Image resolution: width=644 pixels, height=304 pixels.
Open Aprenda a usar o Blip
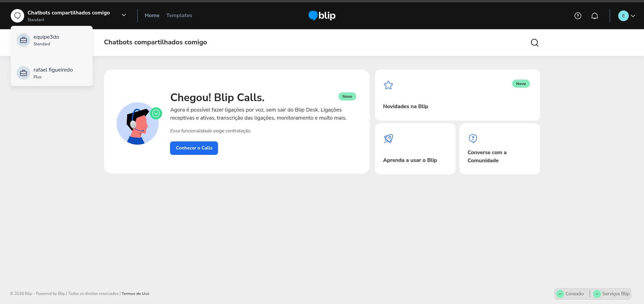[415, 149]
